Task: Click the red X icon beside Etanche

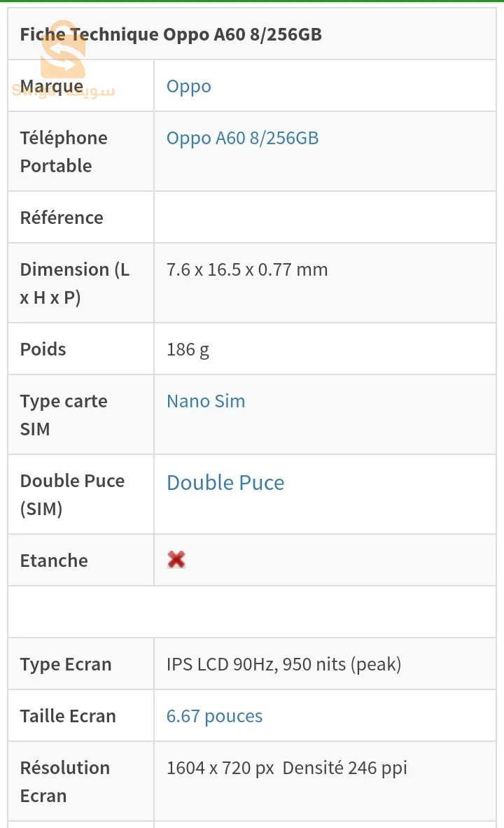Action: [176, 559]
